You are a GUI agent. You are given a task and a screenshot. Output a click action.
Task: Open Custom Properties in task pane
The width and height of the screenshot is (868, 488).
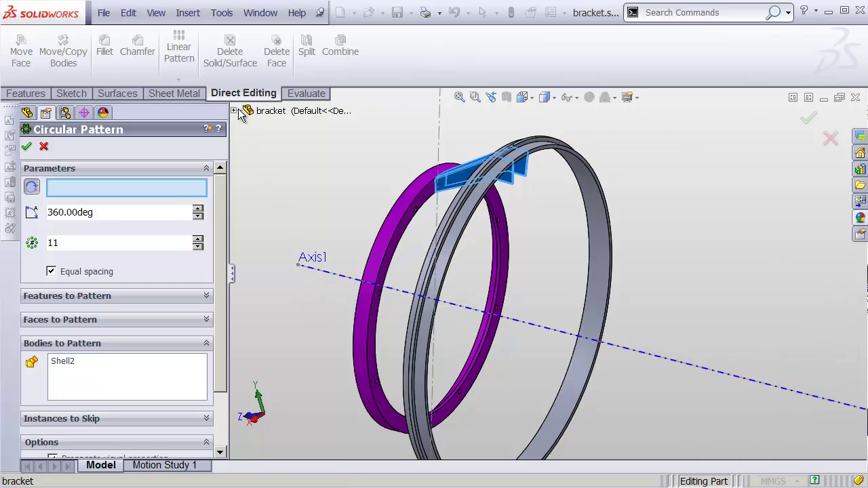(860, 234)
